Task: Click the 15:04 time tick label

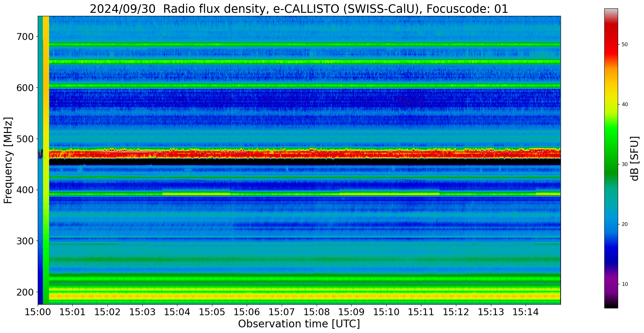Action: pyautogui.click(x=177, y=312)
